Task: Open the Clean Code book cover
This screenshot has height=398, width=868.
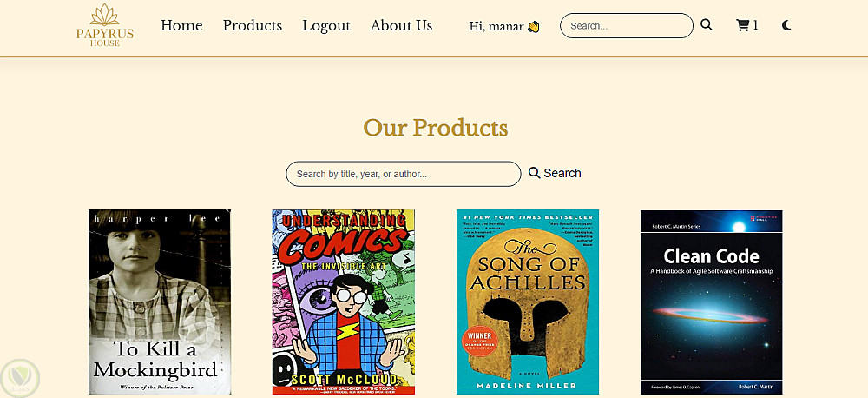Action: 712,302
